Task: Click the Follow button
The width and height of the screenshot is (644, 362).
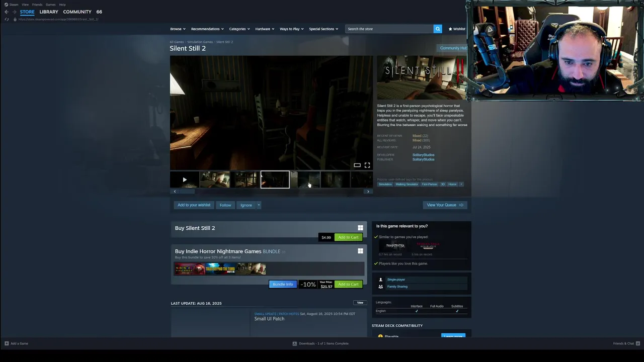Action: click(225, 205)
